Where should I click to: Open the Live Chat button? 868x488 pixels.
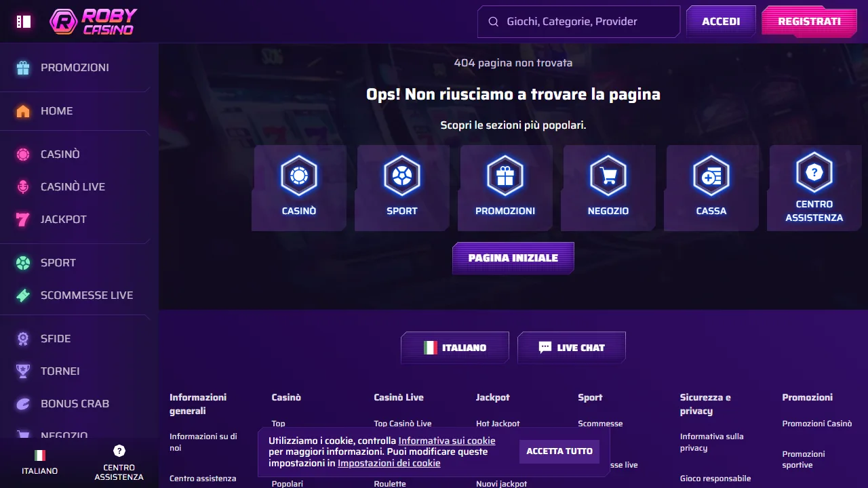572,348
